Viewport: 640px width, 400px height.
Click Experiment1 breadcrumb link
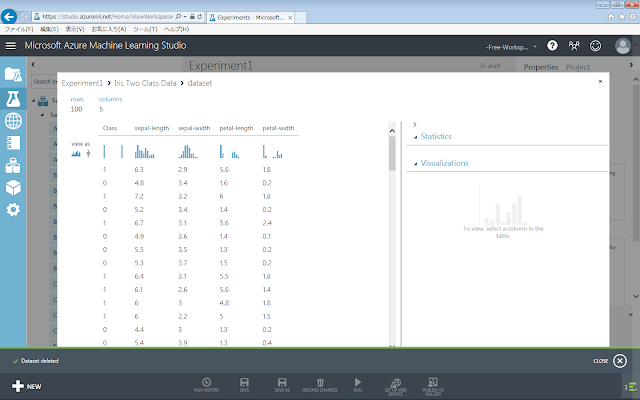click(x=82, y=83)
